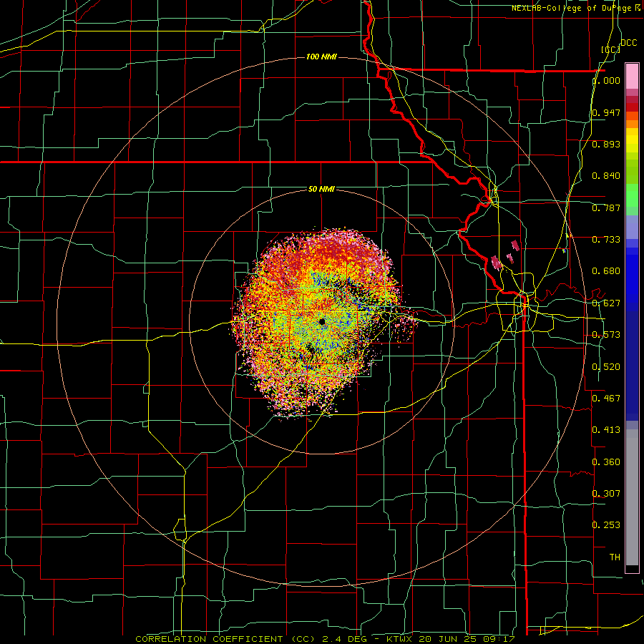Click the 0.840 value on the color scale
Viewport: 644px width, 644px height.
606,176
